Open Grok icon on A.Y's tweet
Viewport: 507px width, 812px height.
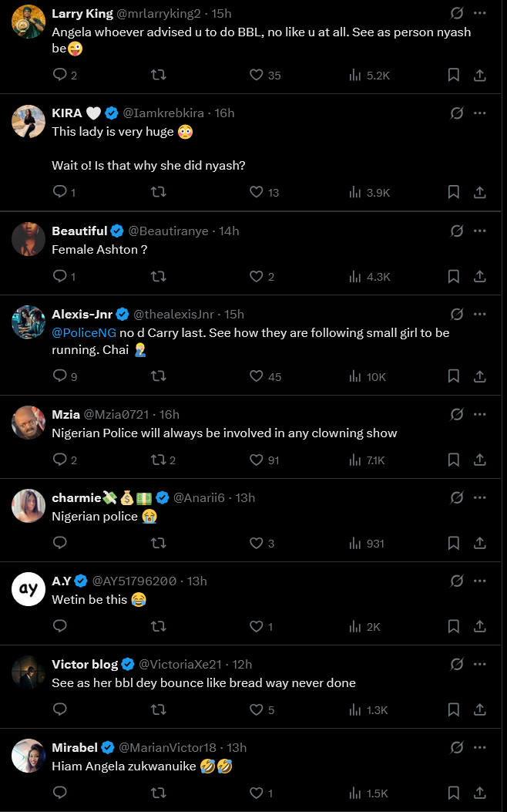456,581
